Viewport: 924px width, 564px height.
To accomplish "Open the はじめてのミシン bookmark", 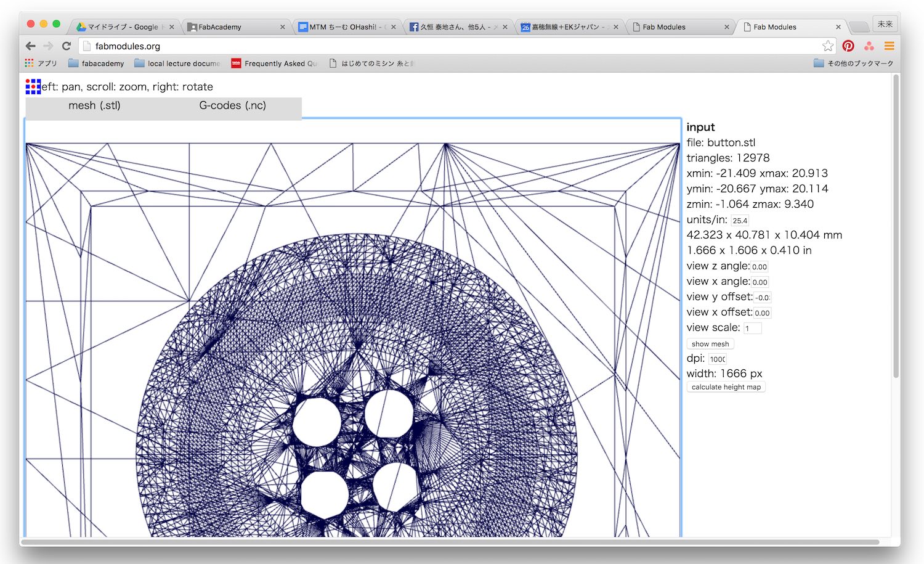I will pos(371,63).
